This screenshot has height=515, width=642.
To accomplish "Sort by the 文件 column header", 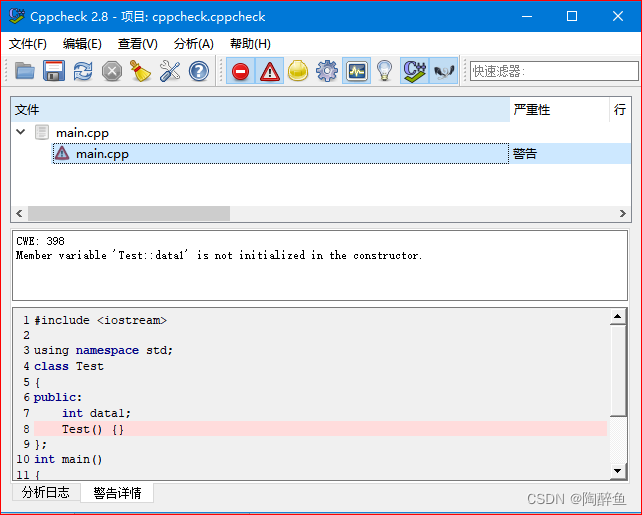I will tap(260, 110).
